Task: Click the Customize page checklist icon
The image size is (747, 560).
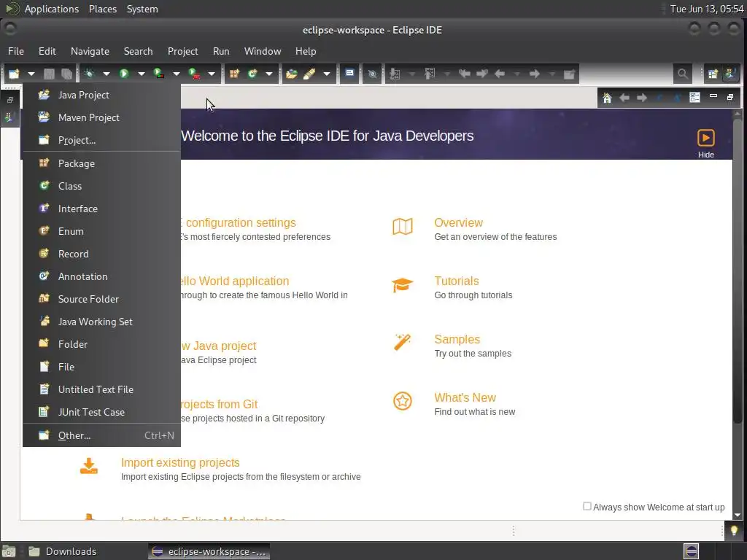Action: (x=694, y=97)
